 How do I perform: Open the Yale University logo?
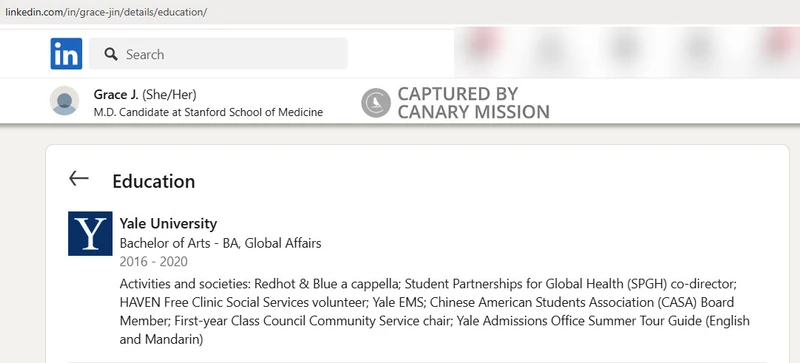tap(90, 233)
